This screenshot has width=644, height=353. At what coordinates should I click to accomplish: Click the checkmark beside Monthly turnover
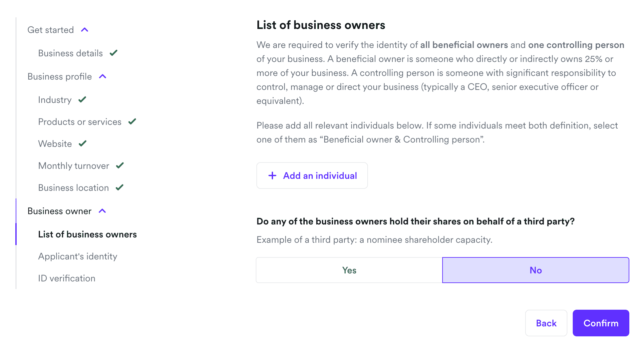120,166
